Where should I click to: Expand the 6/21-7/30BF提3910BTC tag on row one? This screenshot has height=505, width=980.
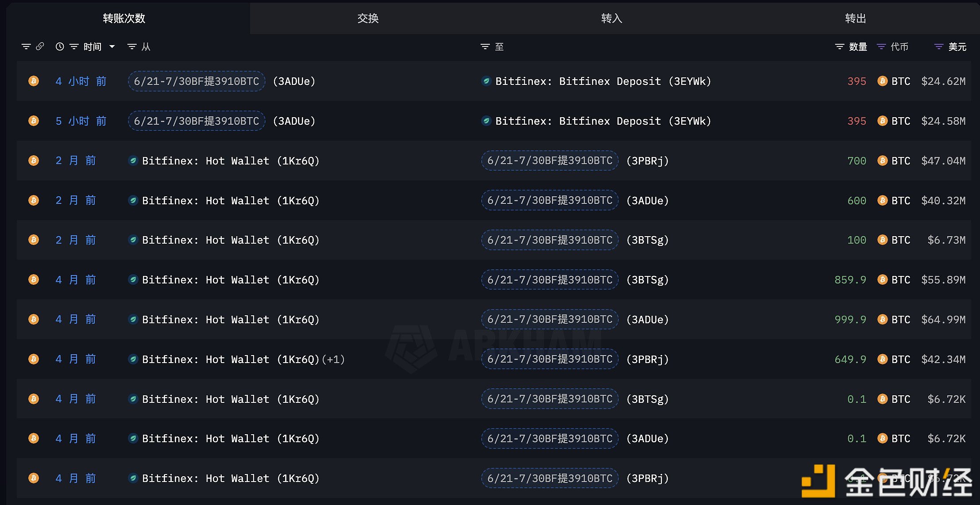coord(196,81)
